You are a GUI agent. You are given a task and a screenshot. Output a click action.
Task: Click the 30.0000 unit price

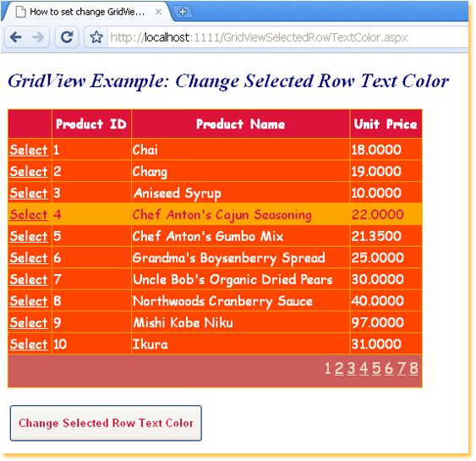click(378, 279)
